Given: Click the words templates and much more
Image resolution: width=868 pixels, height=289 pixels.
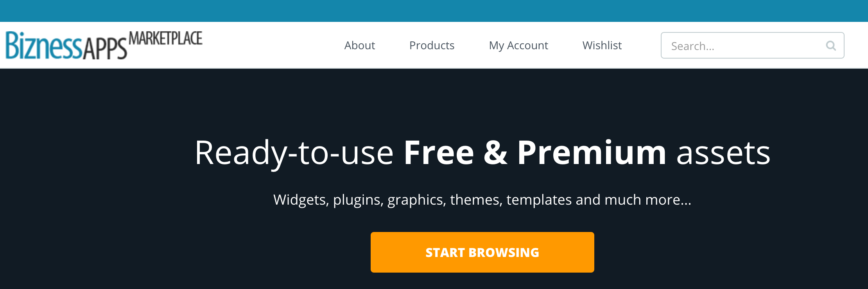Looking at the screenshot, I should click(599, 200).
